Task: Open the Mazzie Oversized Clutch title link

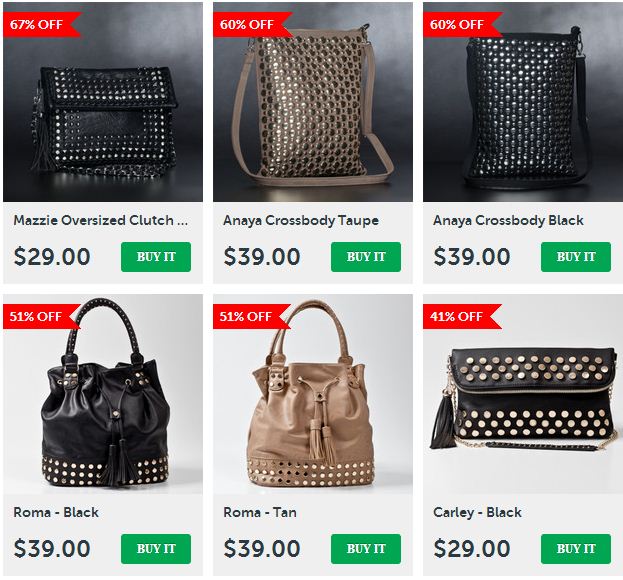Action: click(x=101, y=220)
